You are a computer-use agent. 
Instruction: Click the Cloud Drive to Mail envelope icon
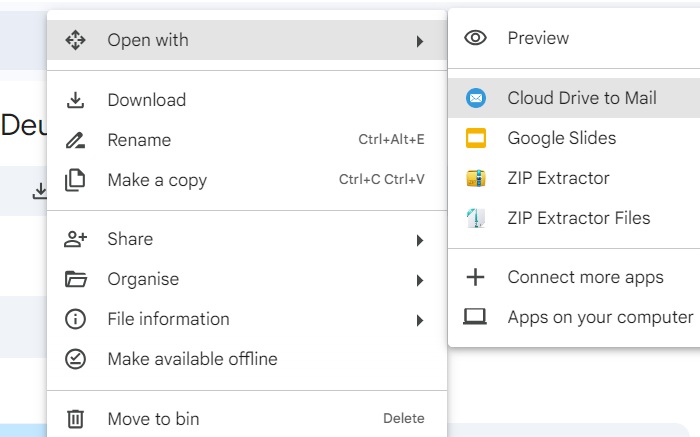476,98
